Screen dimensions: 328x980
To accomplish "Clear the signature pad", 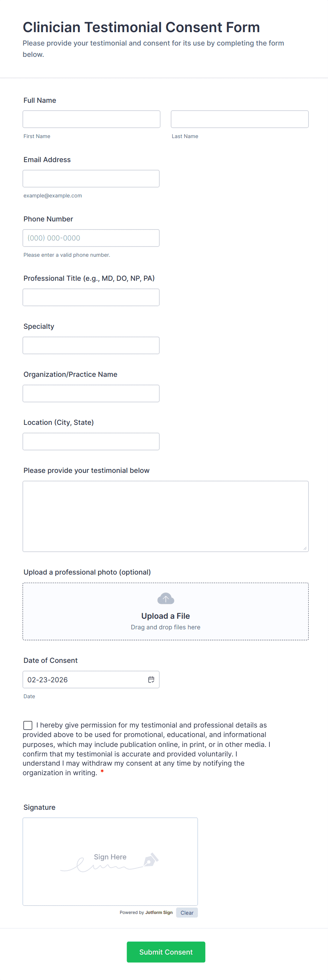I will (x=187, y=913).
